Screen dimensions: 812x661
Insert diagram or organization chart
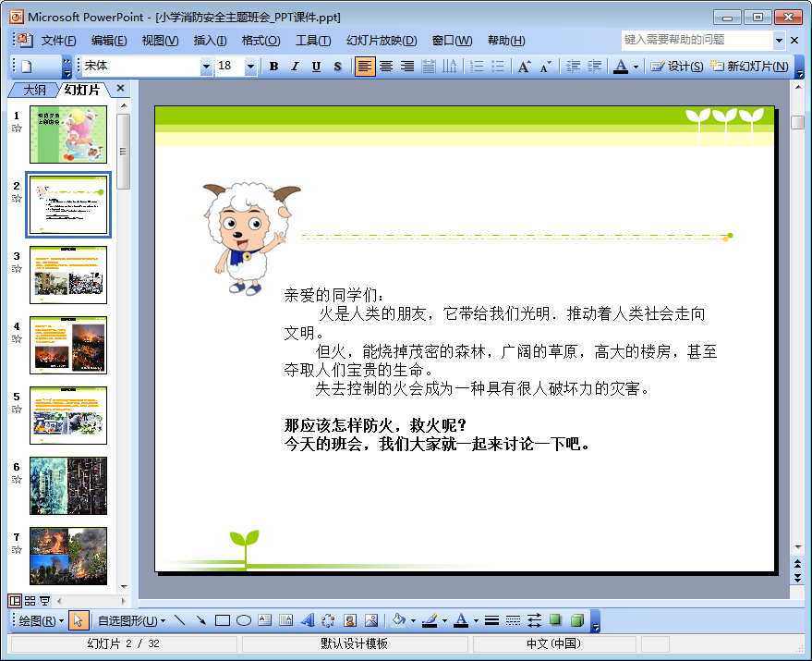coord(328,620)
